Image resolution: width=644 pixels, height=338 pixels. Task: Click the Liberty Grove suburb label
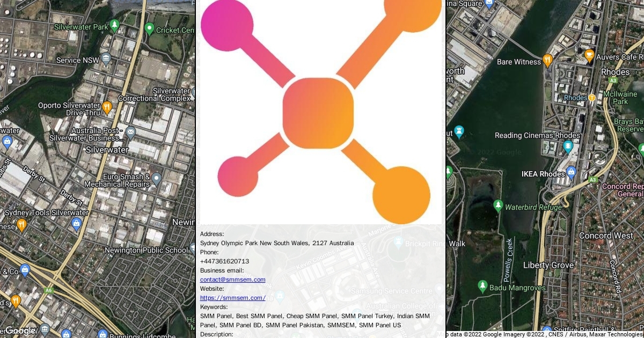coord(548,265)
